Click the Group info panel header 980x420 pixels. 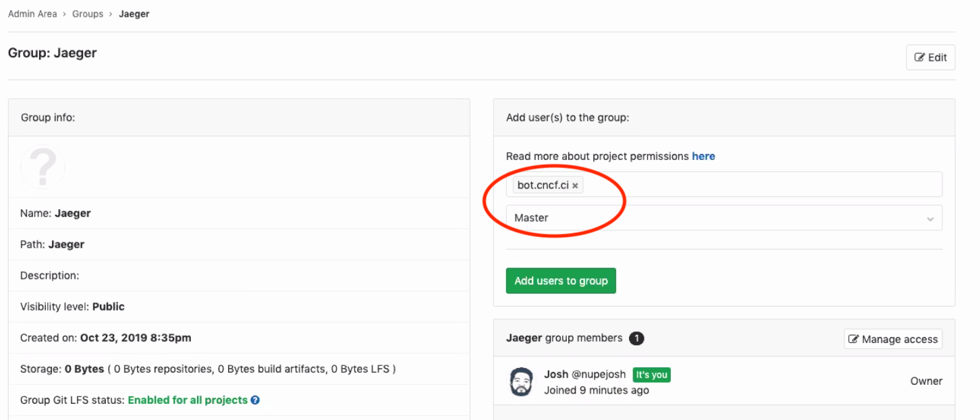pyautogui.click(x=239, y=117)
